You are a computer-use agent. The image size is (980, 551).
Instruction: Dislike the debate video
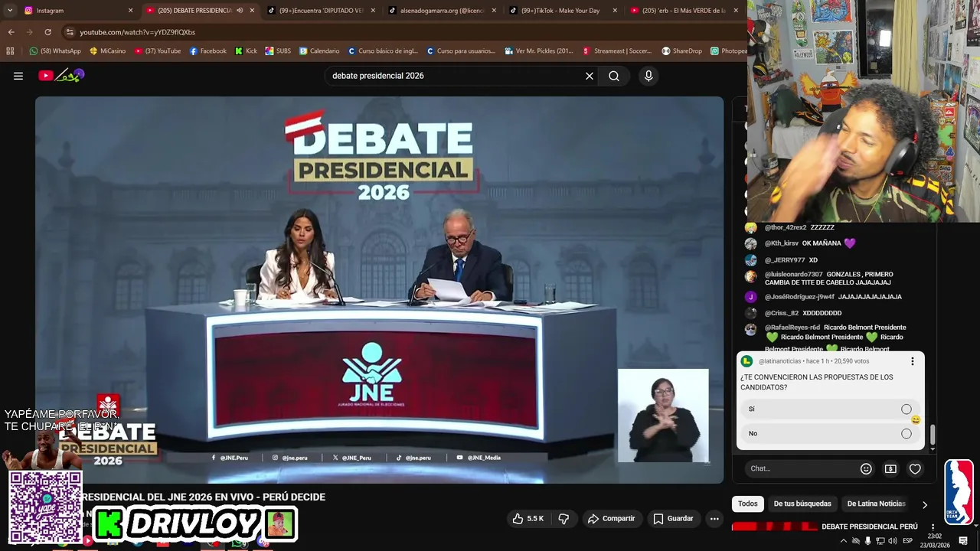pyautogui.click(x=563, y=519)
